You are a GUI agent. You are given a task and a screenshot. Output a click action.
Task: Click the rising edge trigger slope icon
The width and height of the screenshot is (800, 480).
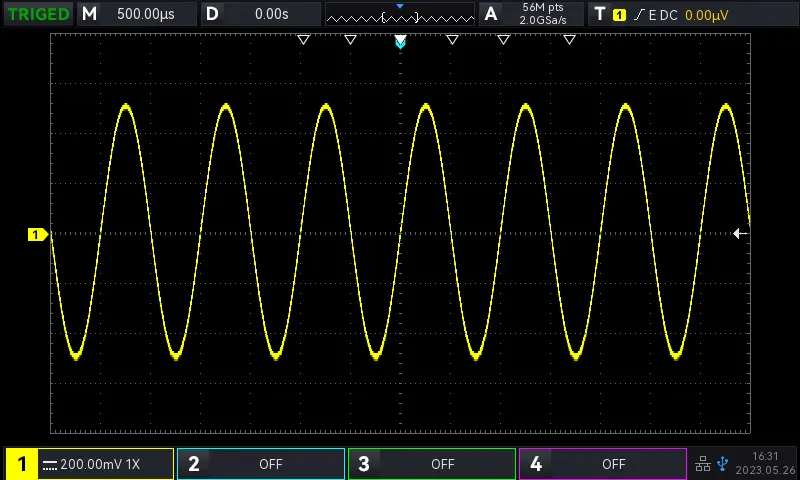pos(638,14)
